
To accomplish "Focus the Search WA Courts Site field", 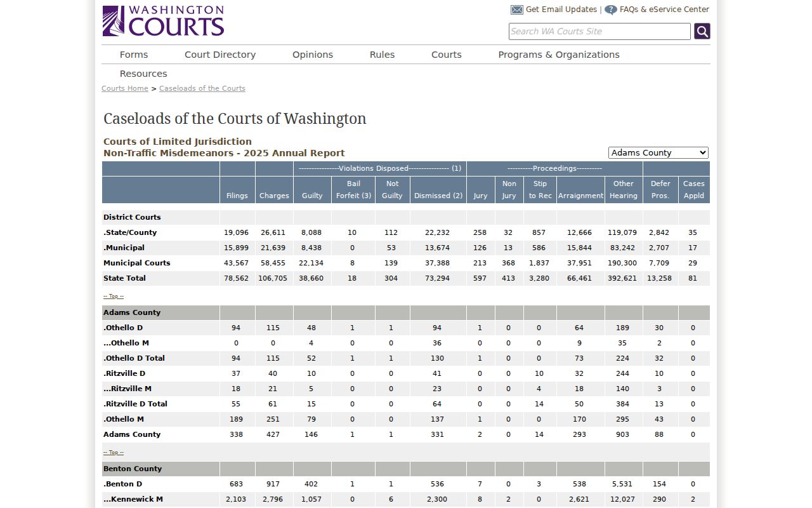I will [x=599, y=31].
